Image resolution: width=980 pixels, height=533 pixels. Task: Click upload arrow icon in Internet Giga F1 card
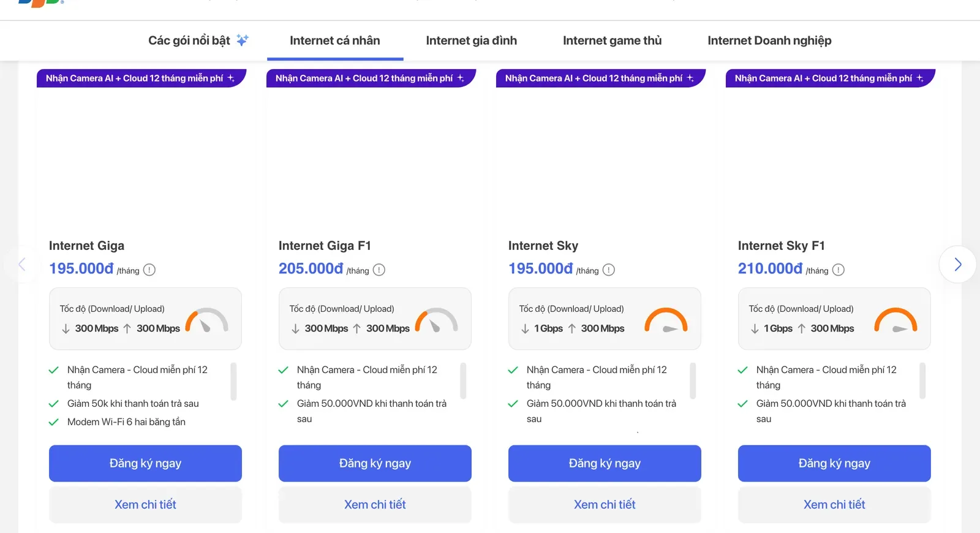(x=356, y=329)
